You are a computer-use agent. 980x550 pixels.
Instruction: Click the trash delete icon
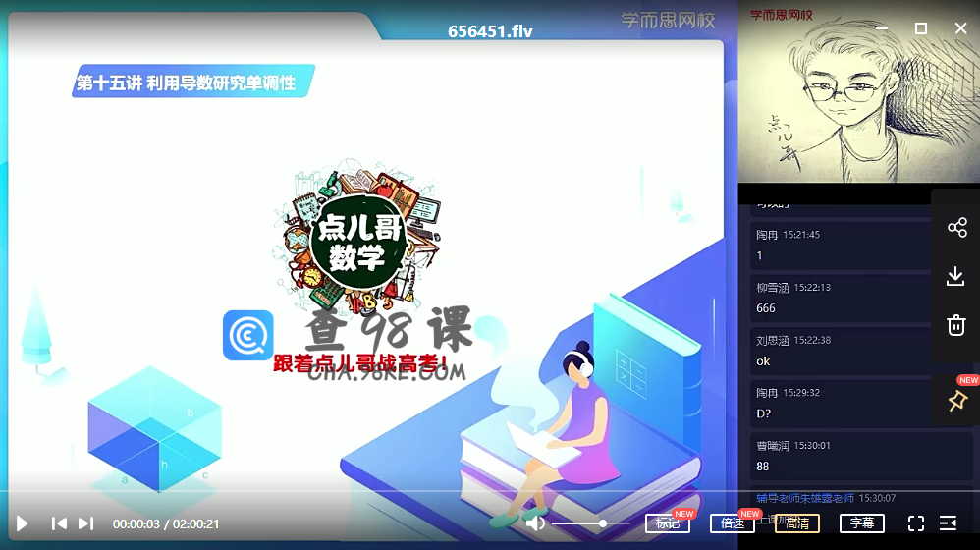[x=956, y=325]
